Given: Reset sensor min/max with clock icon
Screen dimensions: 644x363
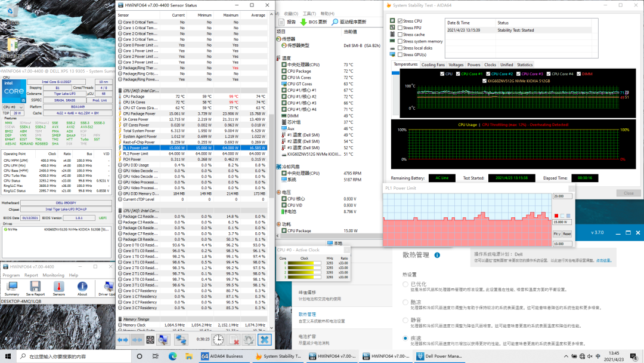Looking at the screenshot, I should [x=218, y=339].
